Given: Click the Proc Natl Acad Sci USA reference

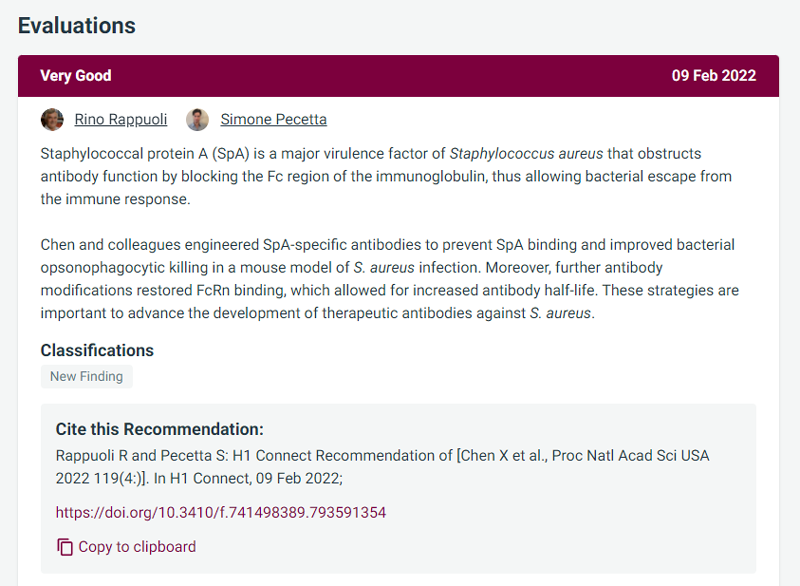Looking at the screenshot, I should click(x=631, y=455).
